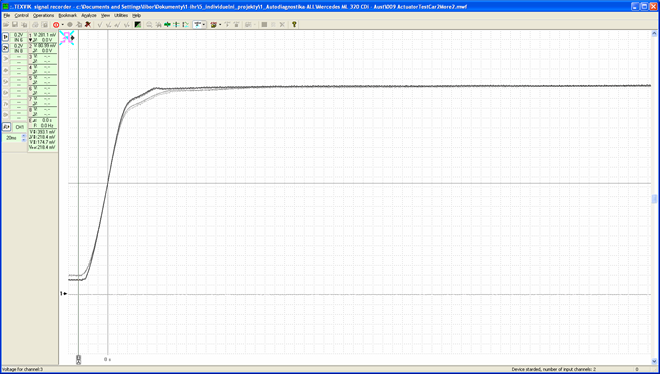Click the CH1 trigger source field
This screenshot has height=374, width=660.
pyautogui.click(x=19, y=127)
